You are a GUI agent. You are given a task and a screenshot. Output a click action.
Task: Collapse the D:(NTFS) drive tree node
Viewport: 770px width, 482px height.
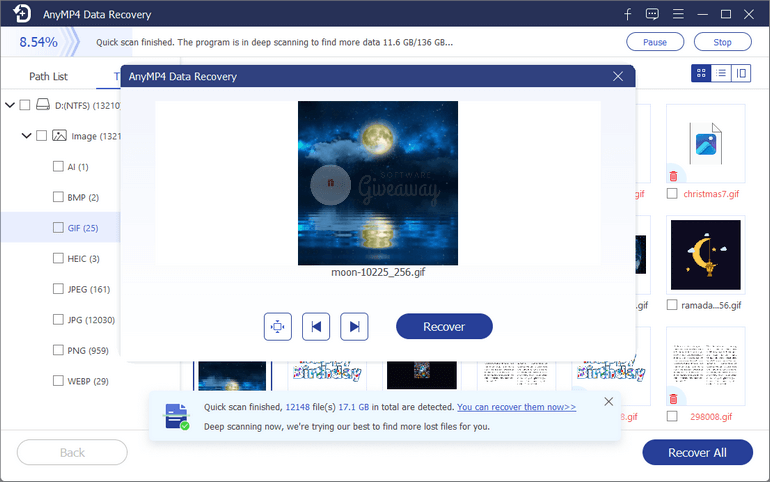coord(10,105)
